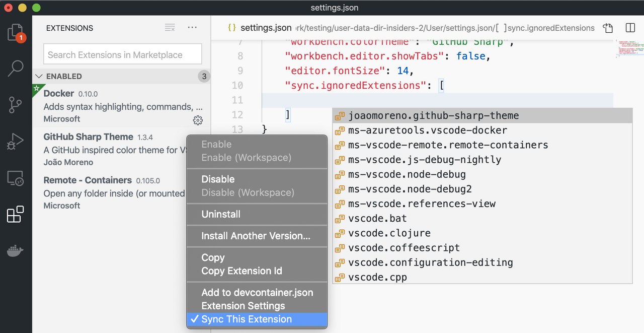Image resolution: width=644 pixels, height=333 pixels.
Task: Open the Search view icon
Action: pyautogui.click(x=16, y=68)
